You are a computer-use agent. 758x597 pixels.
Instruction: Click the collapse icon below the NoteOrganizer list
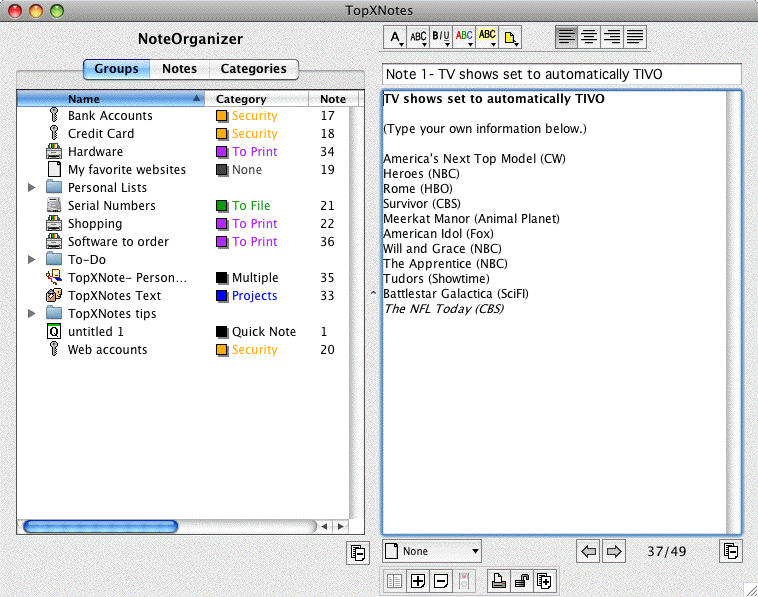358,553
